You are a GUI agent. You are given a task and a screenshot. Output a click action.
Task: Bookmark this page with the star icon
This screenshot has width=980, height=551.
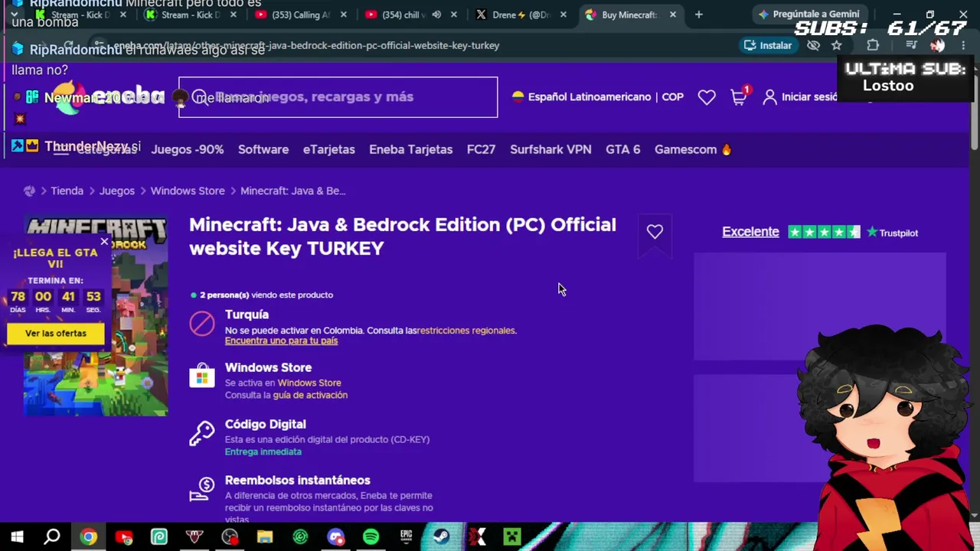click(x=836, y=45)
